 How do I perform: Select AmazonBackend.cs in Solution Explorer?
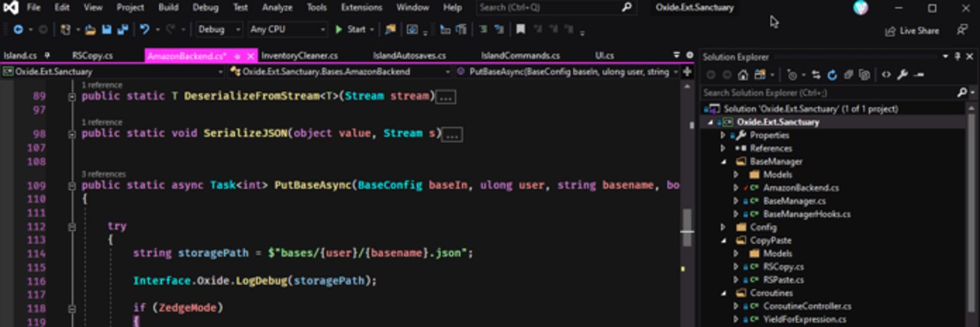800,187
